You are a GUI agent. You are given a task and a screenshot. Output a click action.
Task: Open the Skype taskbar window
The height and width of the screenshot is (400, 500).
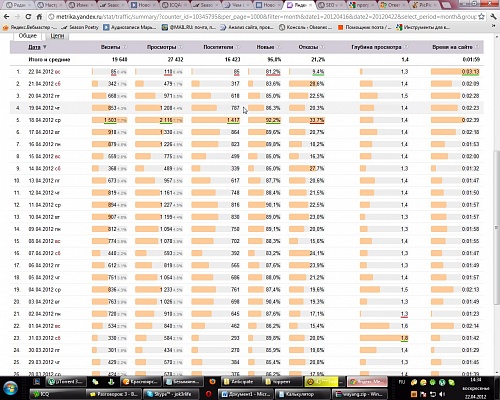pos(171,394)
